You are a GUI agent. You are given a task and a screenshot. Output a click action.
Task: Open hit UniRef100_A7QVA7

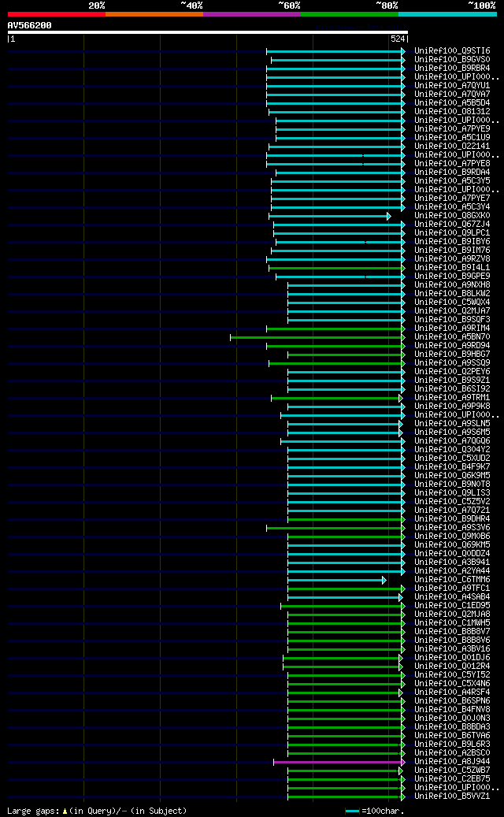point(452,95)
